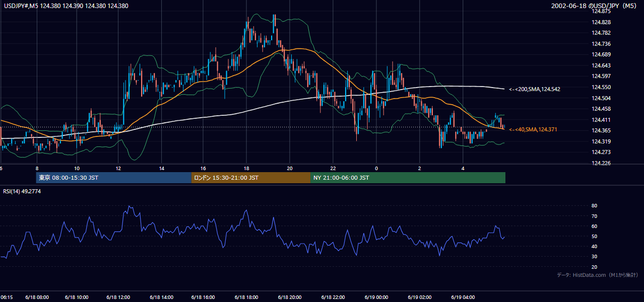The width and height of the screenshot is (644, 302).
Task: Click RSI scale value 40
Action: 594,246
